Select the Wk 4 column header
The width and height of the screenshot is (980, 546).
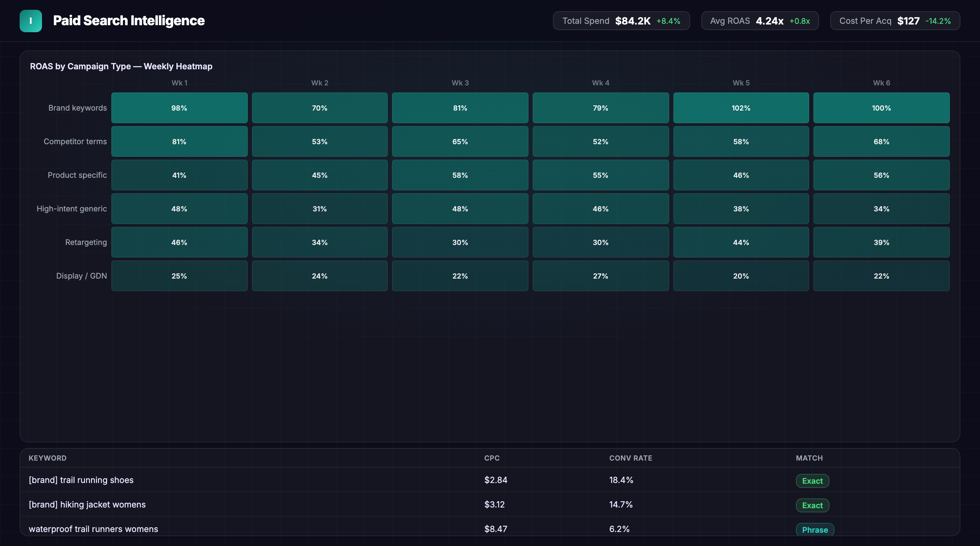600,83
